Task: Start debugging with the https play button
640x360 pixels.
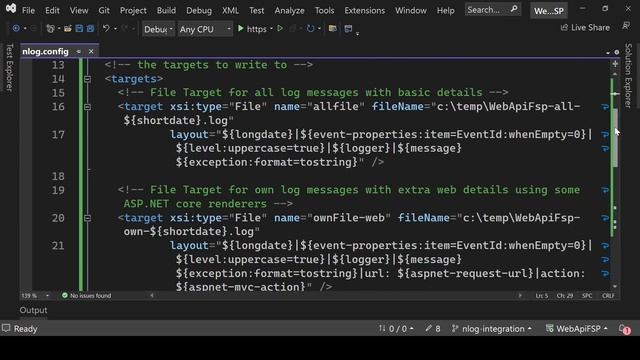Action: click(x=240, y=29)
